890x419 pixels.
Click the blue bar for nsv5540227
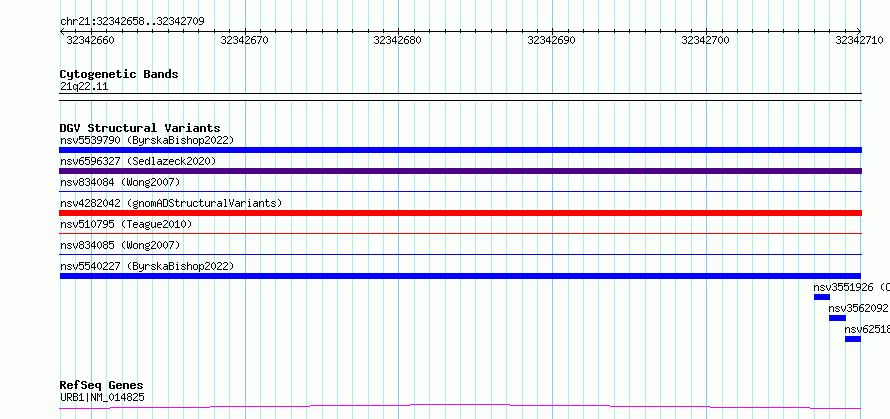(460, 276)
